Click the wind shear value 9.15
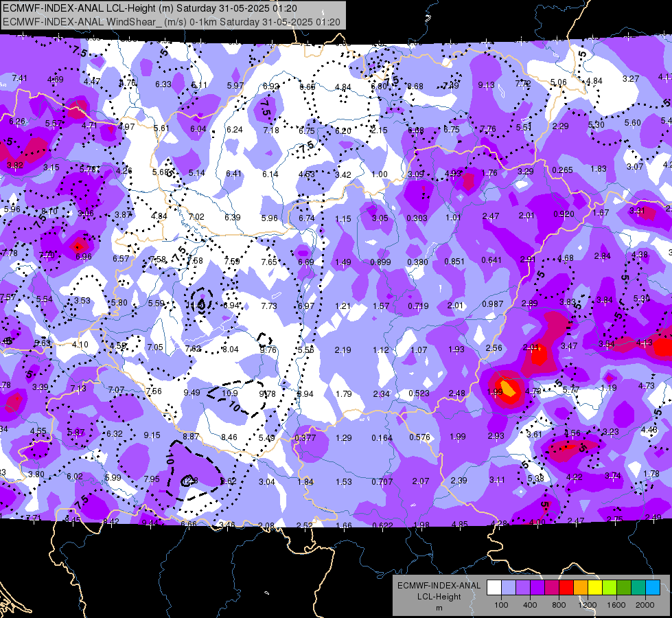The width and height of the screenshot is (672, 618). click(x=152, y=435)
